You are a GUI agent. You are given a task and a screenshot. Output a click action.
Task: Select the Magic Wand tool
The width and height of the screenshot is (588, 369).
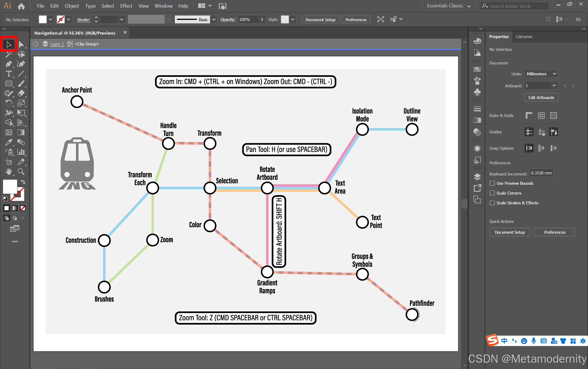click(x=8, y=54)
